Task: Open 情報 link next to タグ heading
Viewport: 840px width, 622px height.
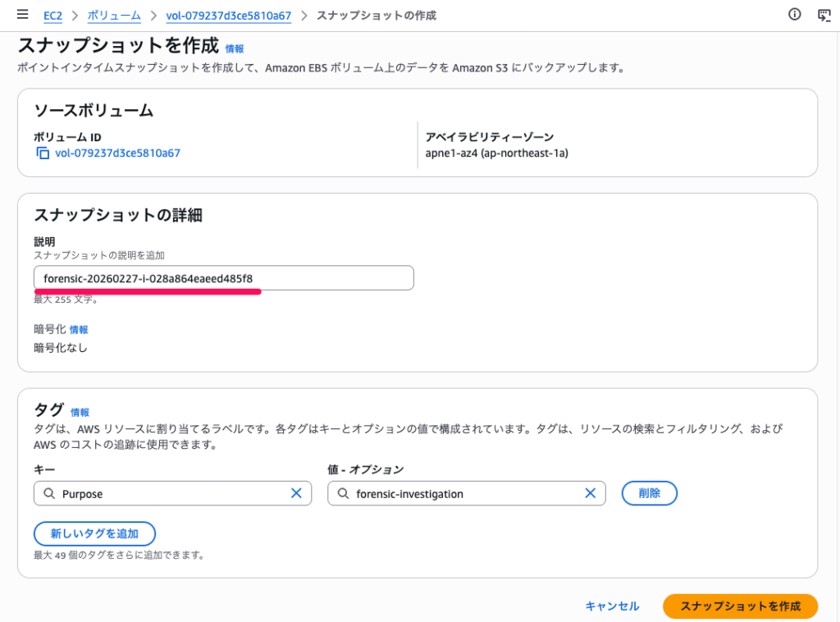Action: tap(80, 412)
